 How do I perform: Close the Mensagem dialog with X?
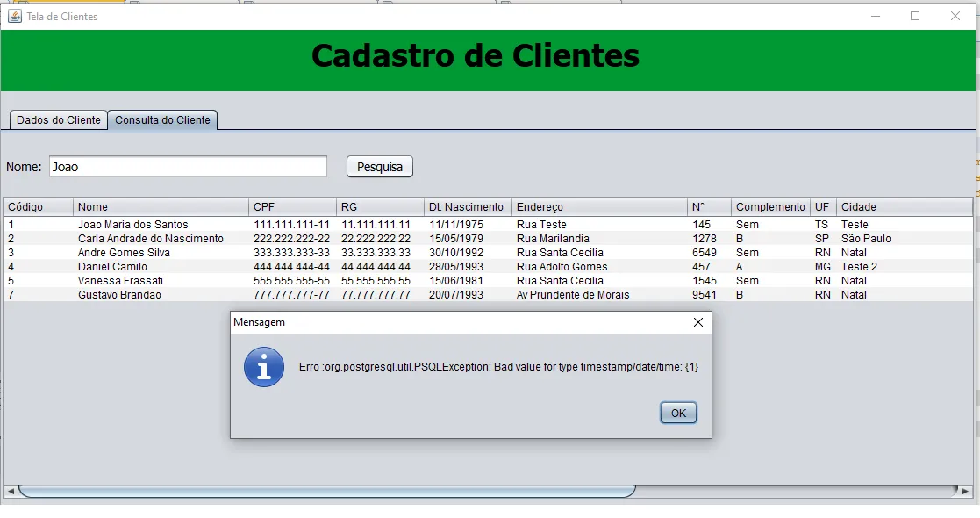tap(698, 322)
